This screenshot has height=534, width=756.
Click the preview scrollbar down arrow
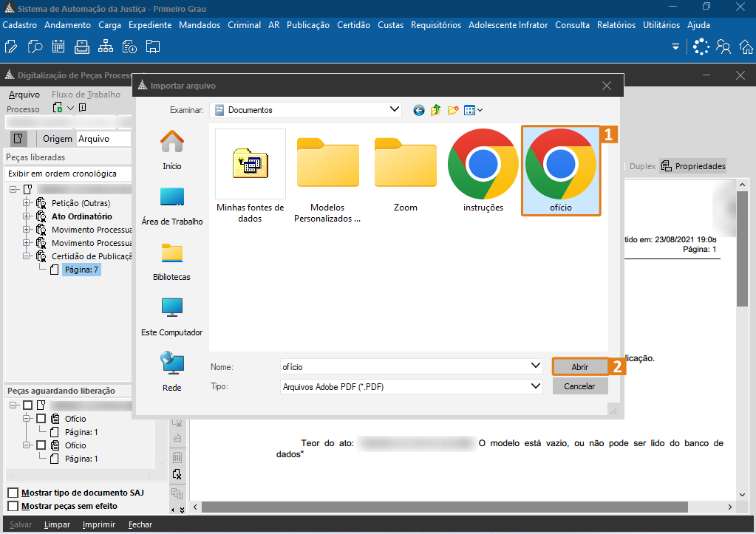[742, 494]
